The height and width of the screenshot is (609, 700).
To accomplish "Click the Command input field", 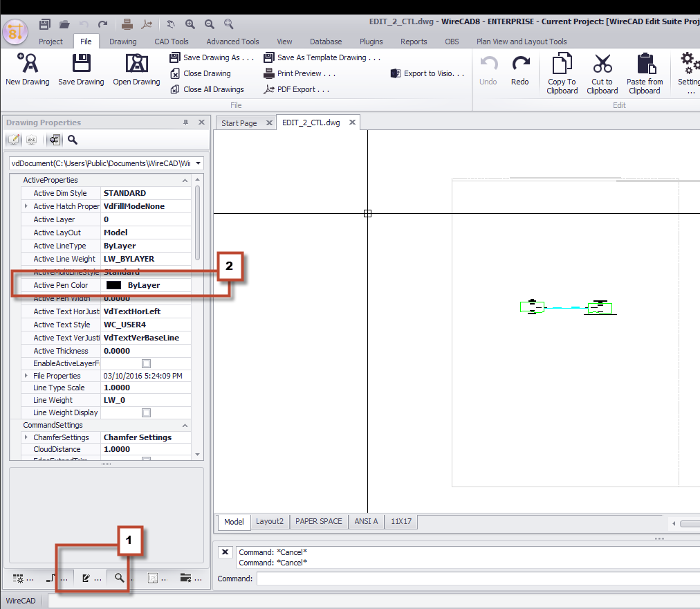I will click(478, 579).
